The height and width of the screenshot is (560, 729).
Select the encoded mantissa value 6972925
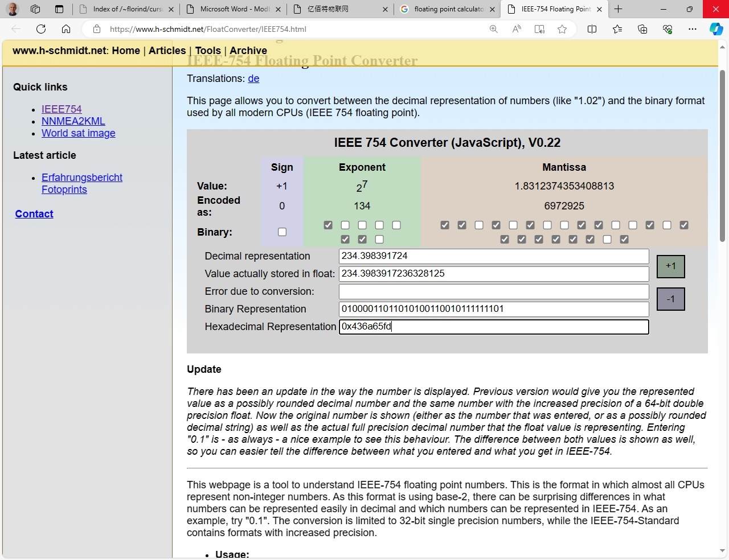point(564,206)
